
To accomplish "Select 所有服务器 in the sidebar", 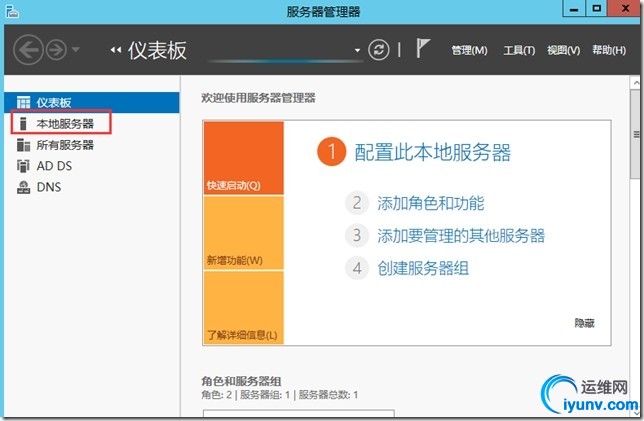I will click(92, 145).
